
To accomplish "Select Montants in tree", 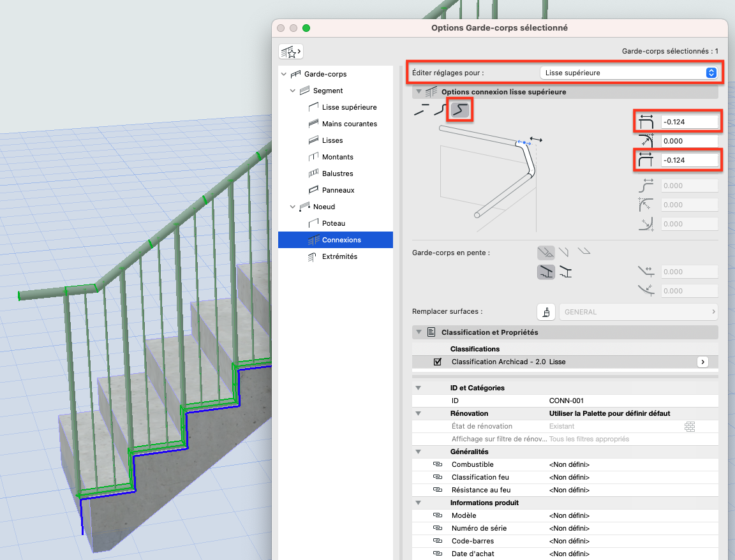I will coord(338,157).
